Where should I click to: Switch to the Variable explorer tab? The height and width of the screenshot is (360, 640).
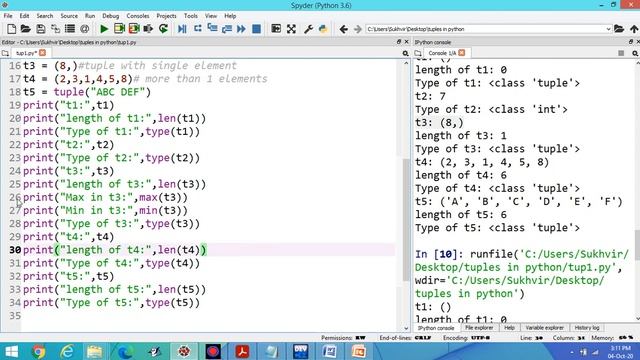tap(544, 328)
